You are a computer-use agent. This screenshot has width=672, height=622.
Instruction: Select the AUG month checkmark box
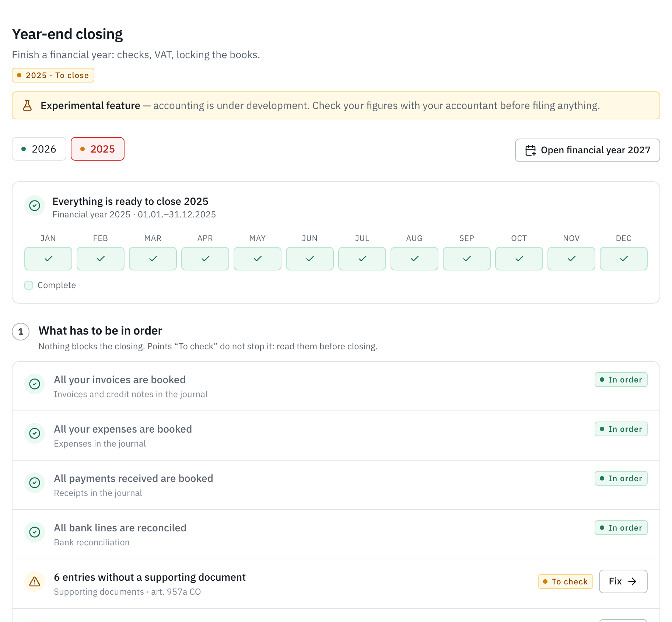(414, 259)
